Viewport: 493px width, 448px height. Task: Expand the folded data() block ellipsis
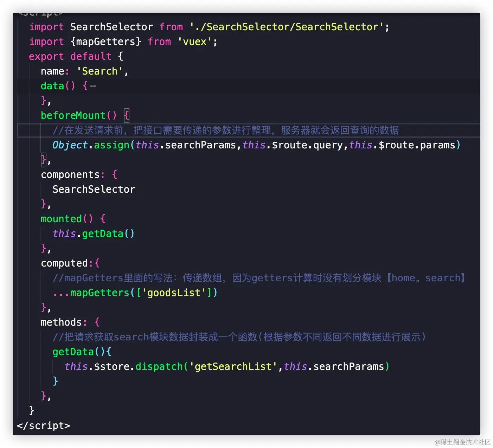coord(93,86)
